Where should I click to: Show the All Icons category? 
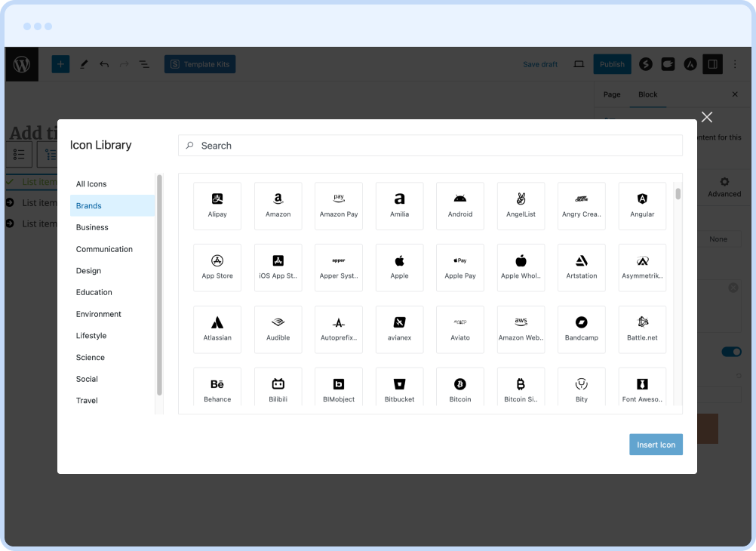[112, 184]
